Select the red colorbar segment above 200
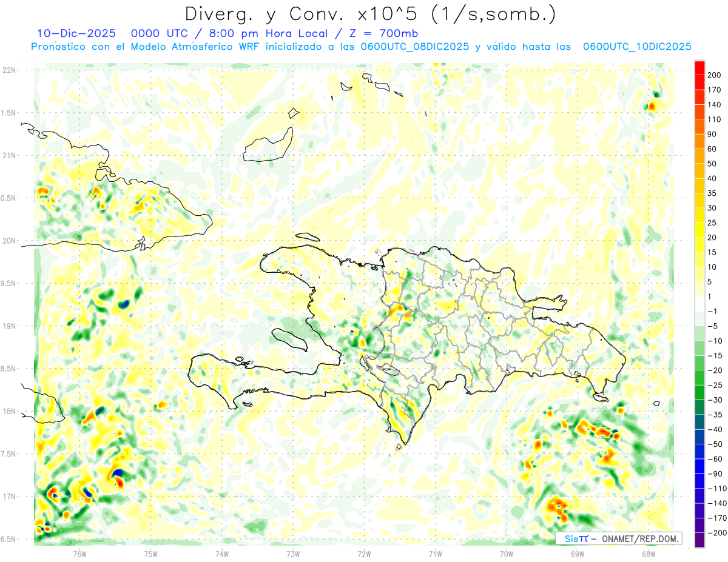Viewport: 728px width, 562px height. [x=699, y=68]
